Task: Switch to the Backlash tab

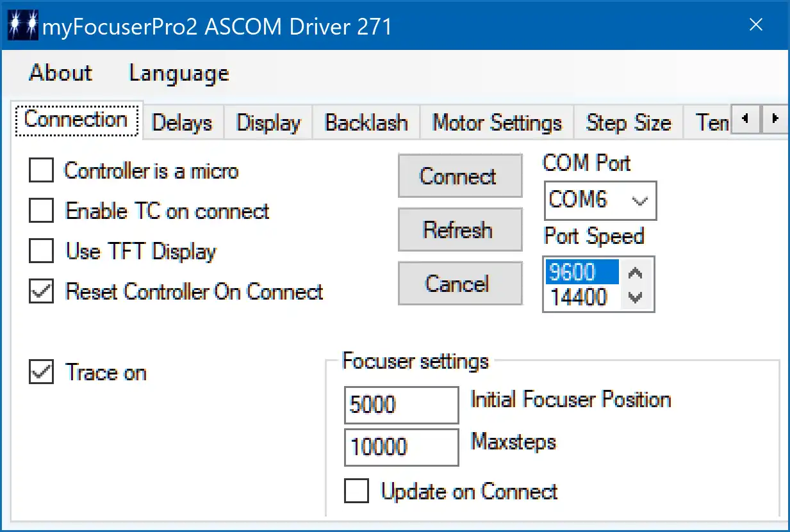Action: tap(366, 123)
